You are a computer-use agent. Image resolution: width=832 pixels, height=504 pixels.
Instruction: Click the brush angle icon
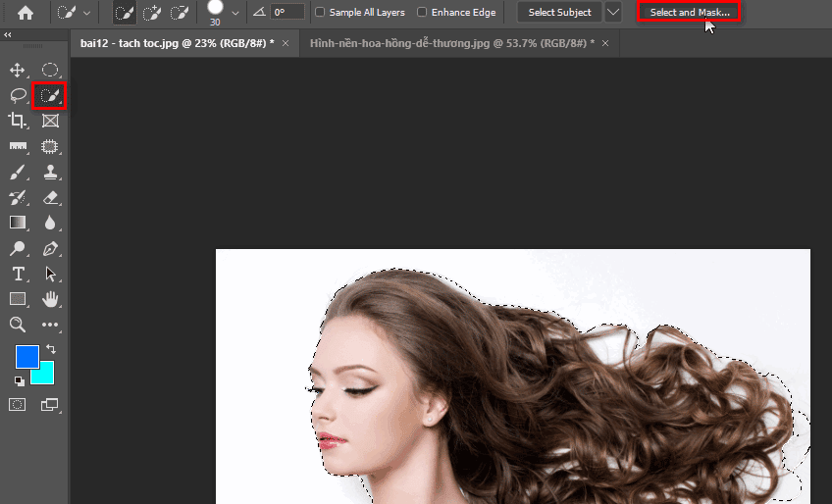pyautogui.click(x=259, y=12)
